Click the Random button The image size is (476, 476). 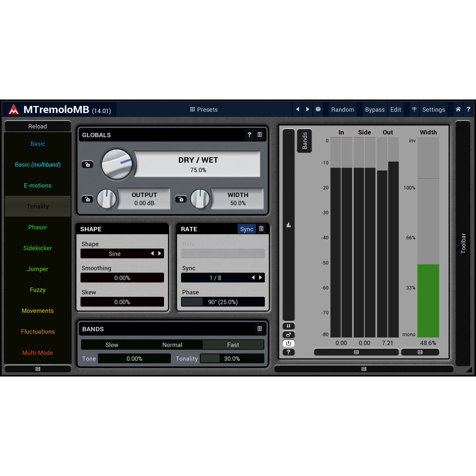(x=342, y=109)
